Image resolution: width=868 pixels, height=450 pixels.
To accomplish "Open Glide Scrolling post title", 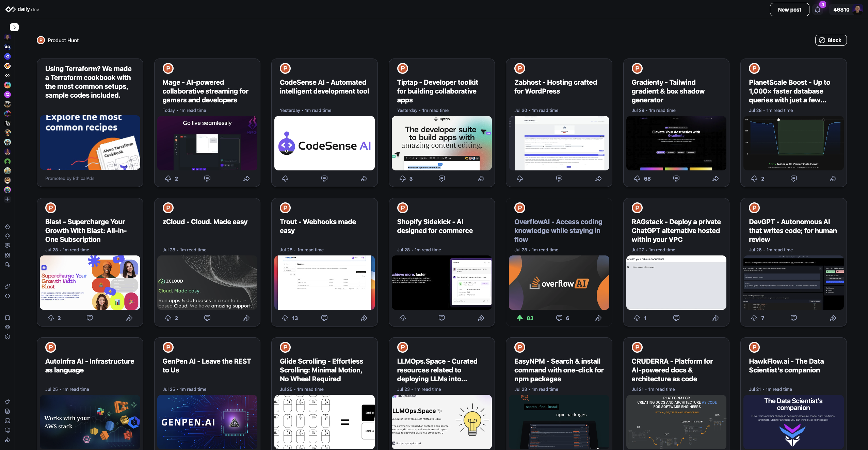I will pos(321,370).
